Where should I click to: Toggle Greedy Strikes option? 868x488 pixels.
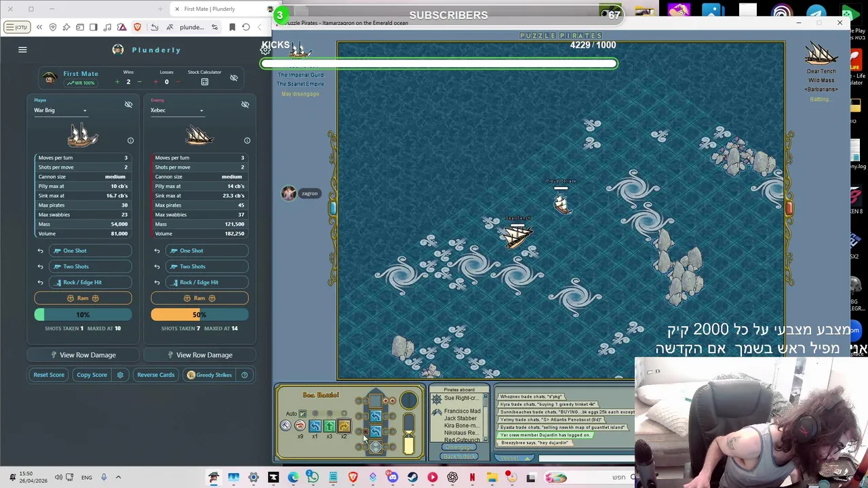point(210,375)
